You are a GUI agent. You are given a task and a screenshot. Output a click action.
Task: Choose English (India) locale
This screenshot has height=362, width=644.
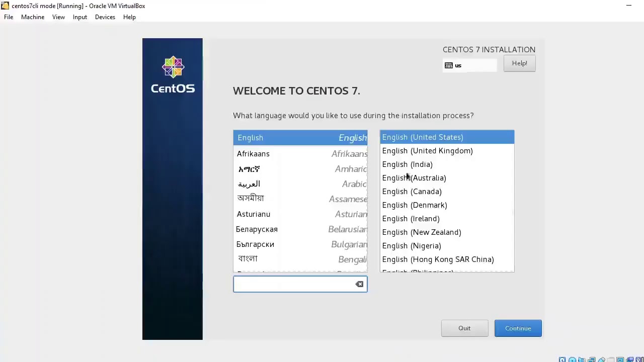(x=447, y=164)
